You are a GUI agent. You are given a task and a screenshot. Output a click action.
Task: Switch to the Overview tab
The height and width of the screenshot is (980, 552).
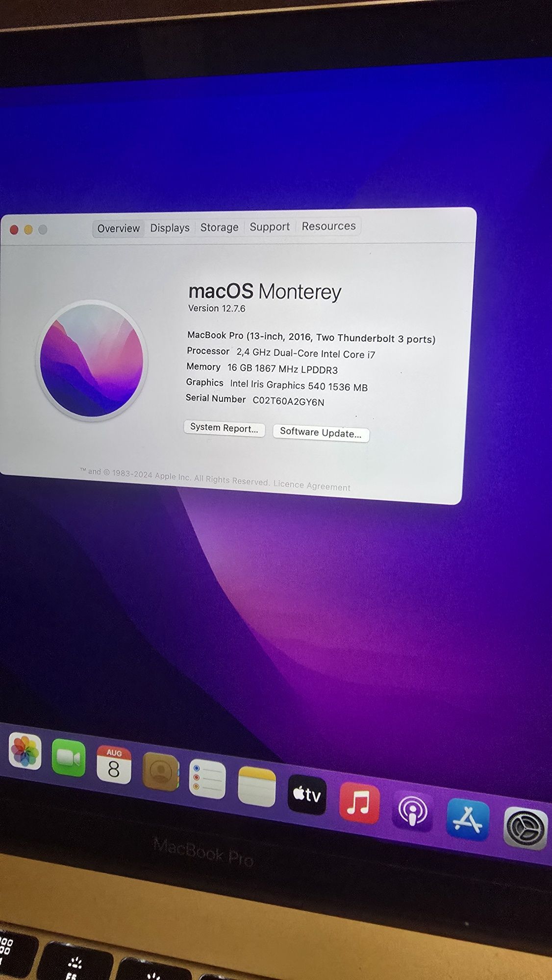click(x=119, y=228)
